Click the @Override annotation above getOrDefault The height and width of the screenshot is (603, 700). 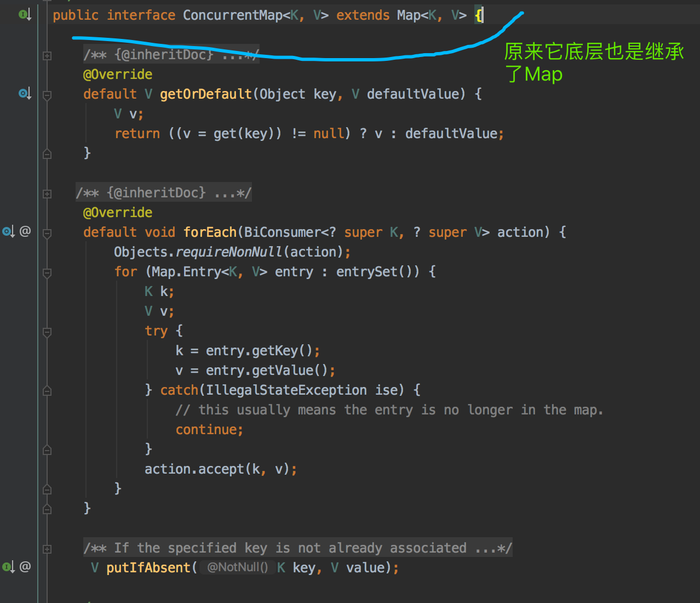[x=118, y=75]
